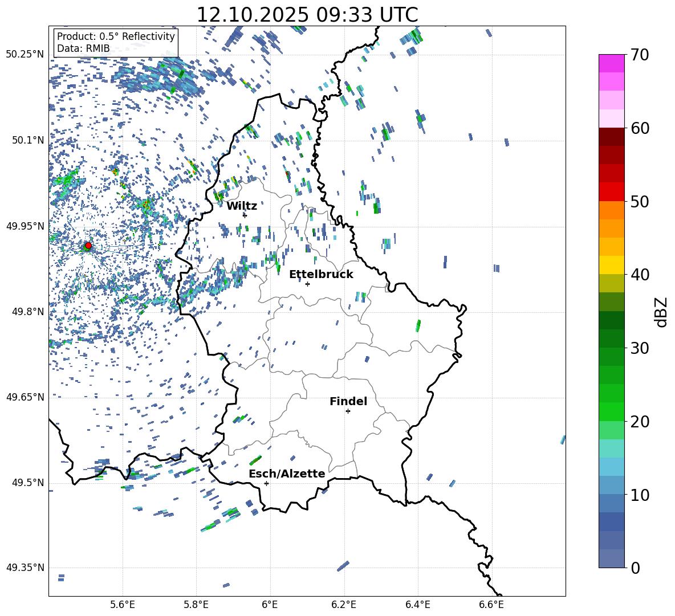Select the Ettelbruck city label
This screenshot has width=675, height=616.
[321, 275]
